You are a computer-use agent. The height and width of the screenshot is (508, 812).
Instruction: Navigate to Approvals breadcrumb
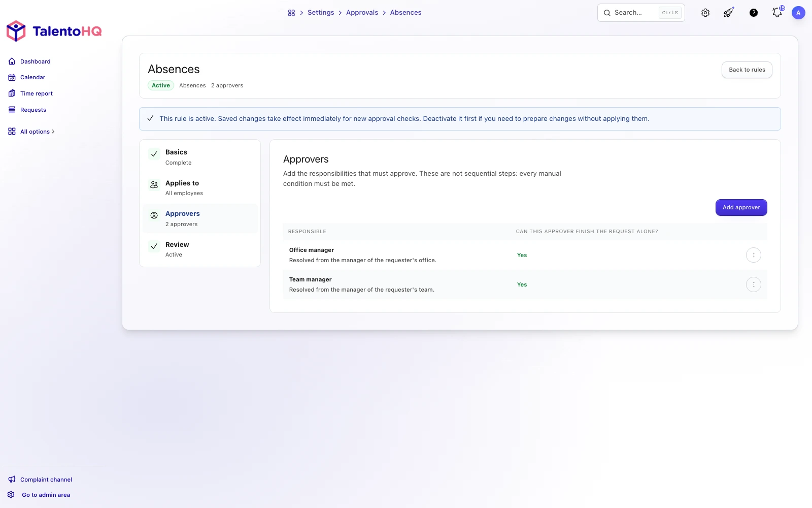tap(362, 13)
